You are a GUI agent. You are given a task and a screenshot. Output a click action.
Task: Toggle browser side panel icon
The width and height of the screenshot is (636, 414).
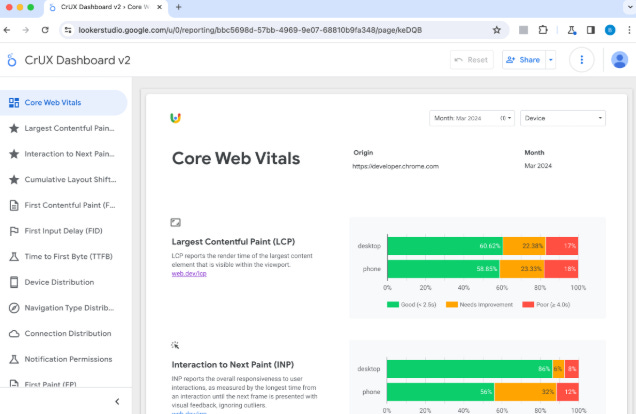pyautogui.click(x=591, y=30)
